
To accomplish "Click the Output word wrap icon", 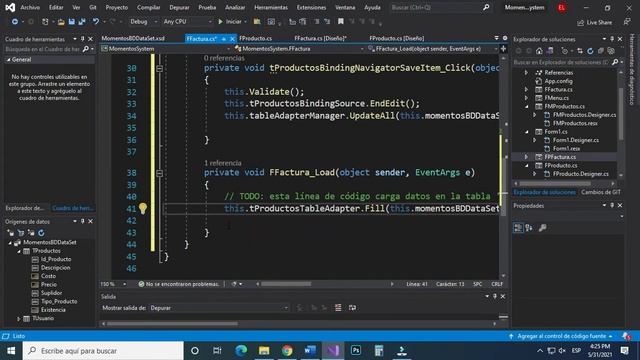I will click(x=352, y=308).
